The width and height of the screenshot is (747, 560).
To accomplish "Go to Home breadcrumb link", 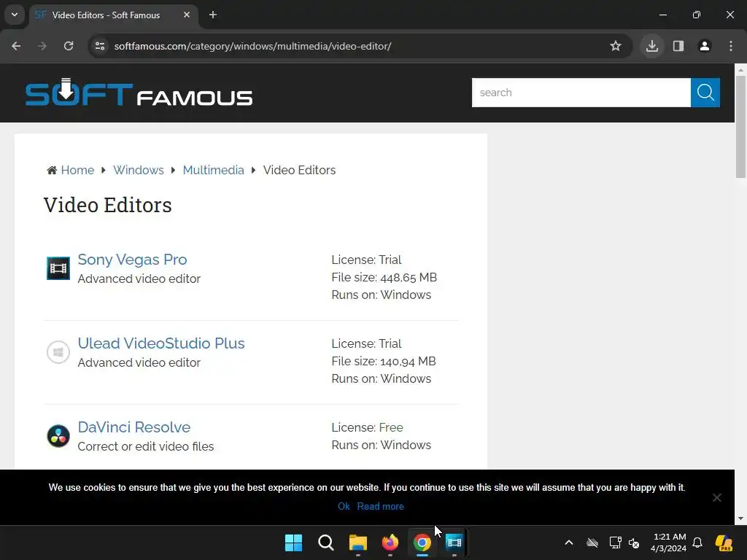I will (77, 170).
